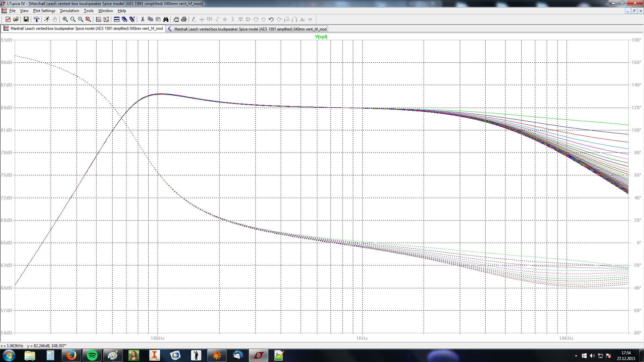This screenshot has height=362, width=644.
Task: Click the Zoom to Fit icon
Action: click(88, 19)
